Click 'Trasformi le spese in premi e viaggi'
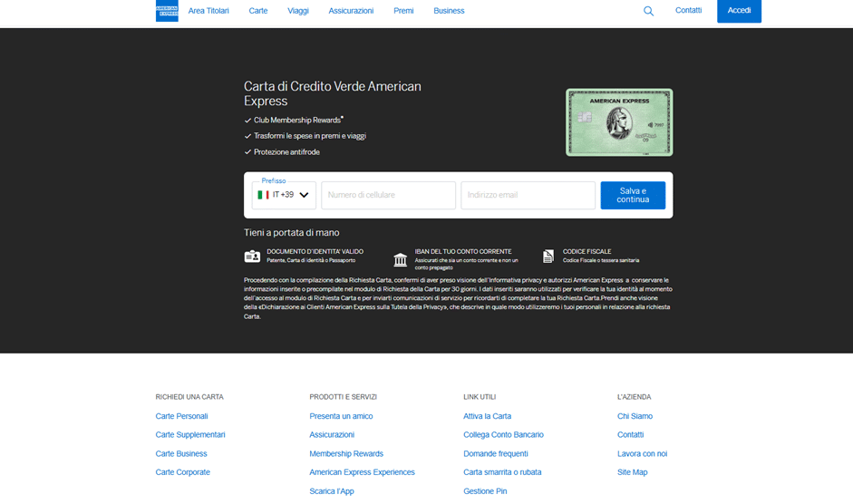 pyautogui.click(x=310, y=136)
